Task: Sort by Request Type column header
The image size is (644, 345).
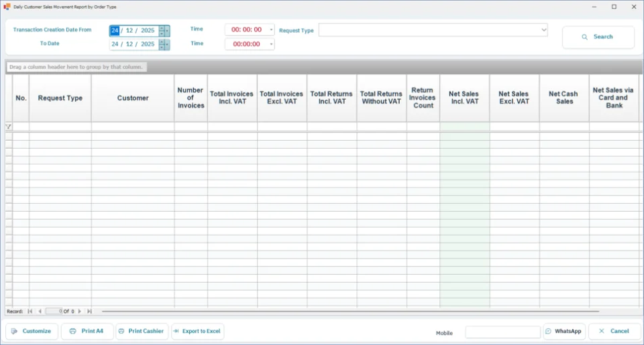Action: coord(60,98)
